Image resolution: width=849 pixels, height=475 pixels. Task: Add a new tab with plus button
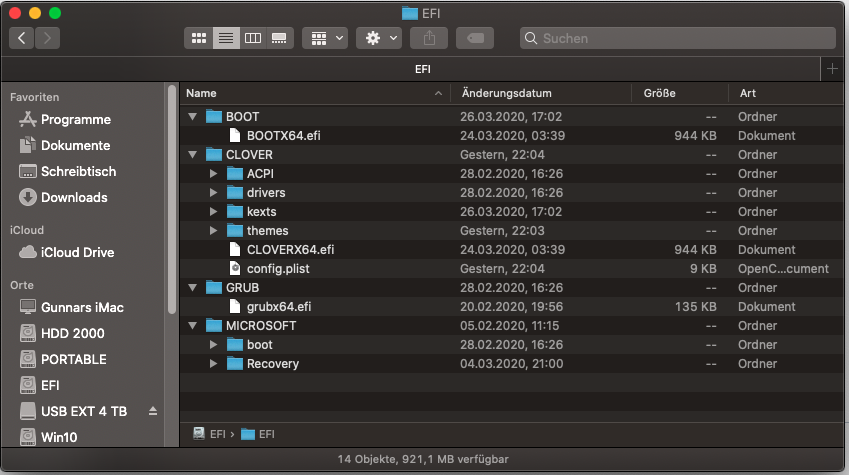click(832, 69)
